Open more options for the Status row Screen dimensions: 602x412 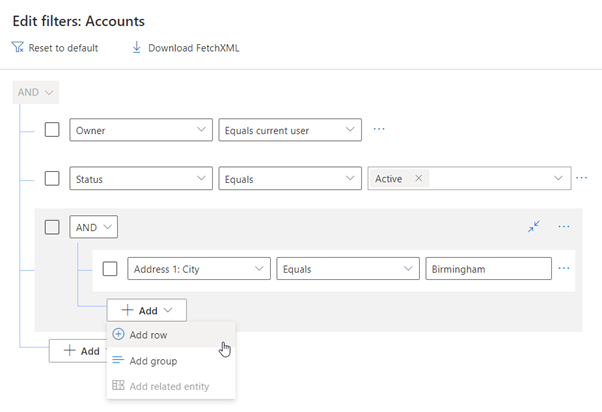pos(582,178)
